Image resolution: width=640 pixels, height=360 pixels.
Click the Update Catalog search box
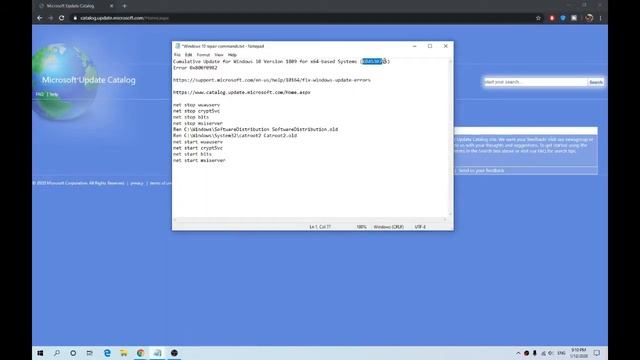coord(535,82)
